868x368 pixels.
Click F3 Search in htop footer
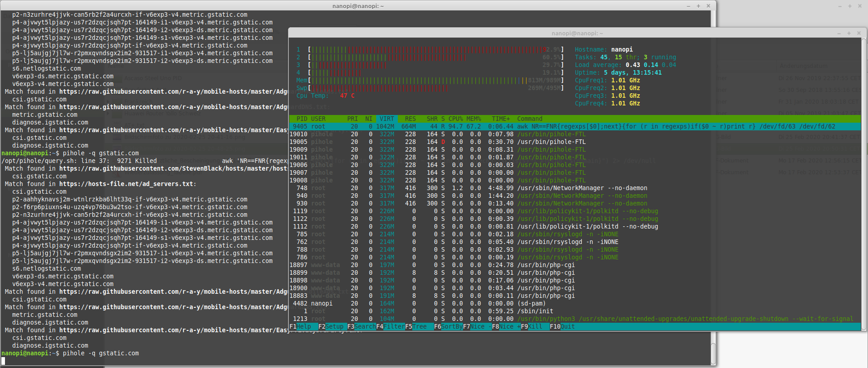(x=362, y=326)
